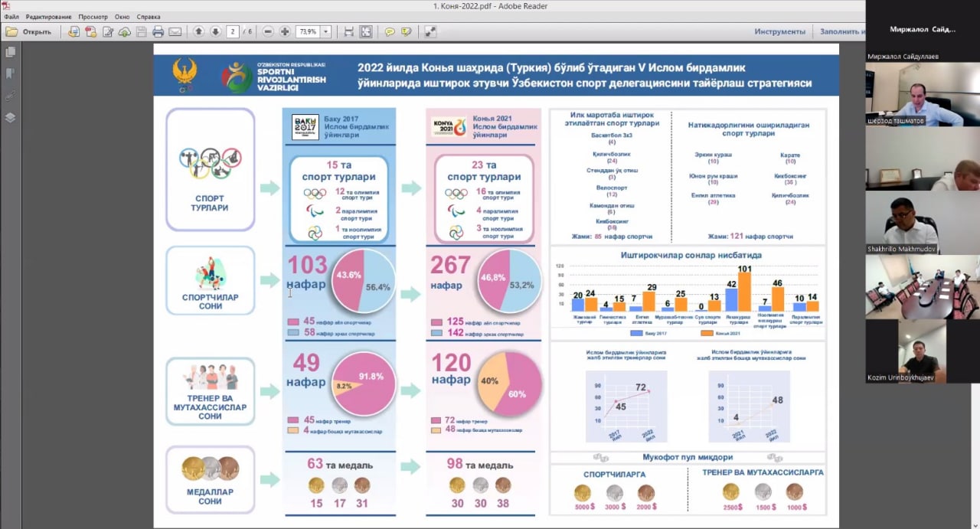Go to previous page with up arrow
Viewport: 980px width, 529px height.
pos(198,32)
